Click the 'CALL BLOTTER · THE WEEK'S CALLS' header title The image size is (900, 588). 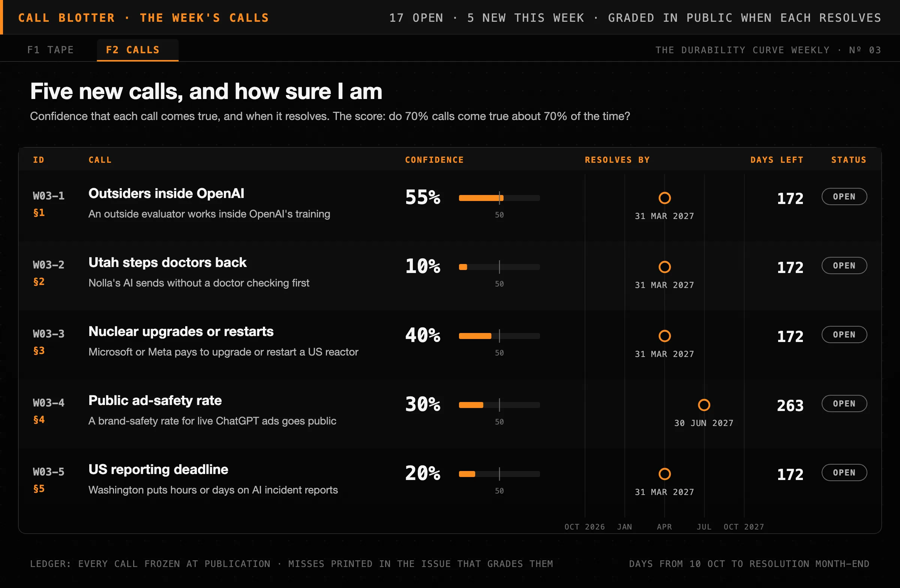pyautogui.click(x=143, y=18)
